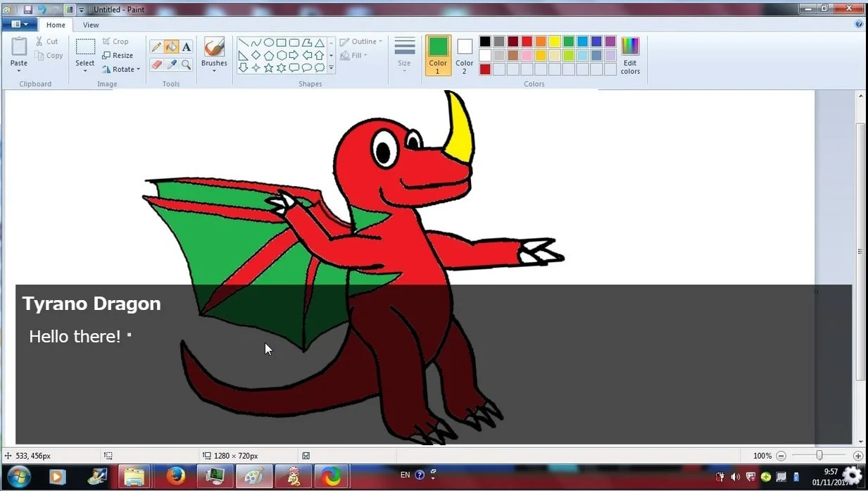The height and width of the screenshot is (491, 868).
Task: Expand the Paste dropdown arrow
Action: click(x=19, y=70)
